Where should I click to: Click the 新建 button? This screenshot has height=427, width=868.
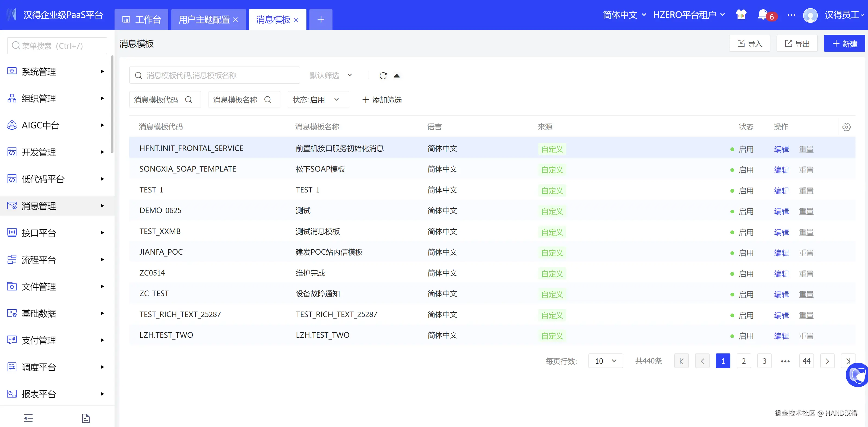(x=844, y=43)
